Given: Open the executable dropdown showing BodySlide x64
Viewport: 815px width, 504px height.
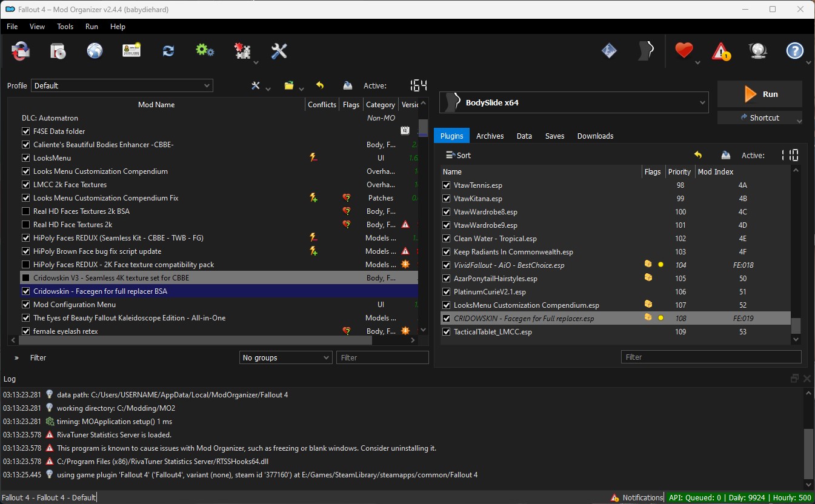Looking at the screenshot, I should point(574,102).
